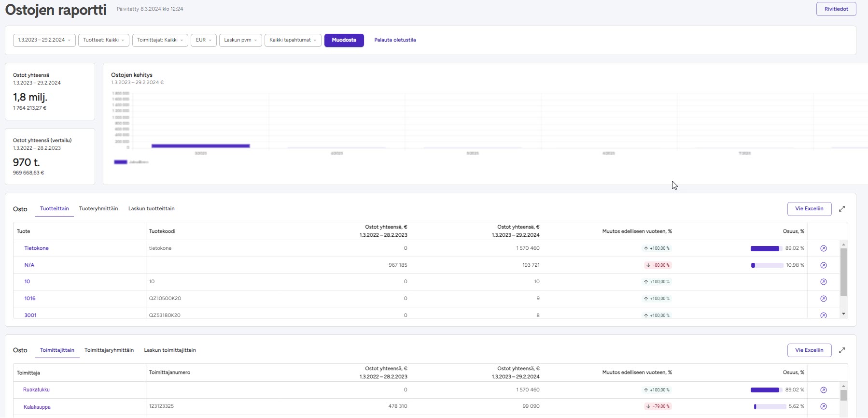This screenshot has height=418, width=868.
Task: Click supplier table scroll up arrow
Action: tap(844, 386)
